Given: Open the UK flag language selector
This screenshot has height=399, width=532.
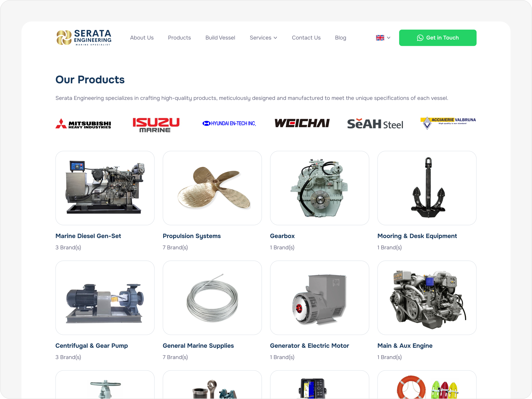Looking at the screenshot, I should 383,38.
